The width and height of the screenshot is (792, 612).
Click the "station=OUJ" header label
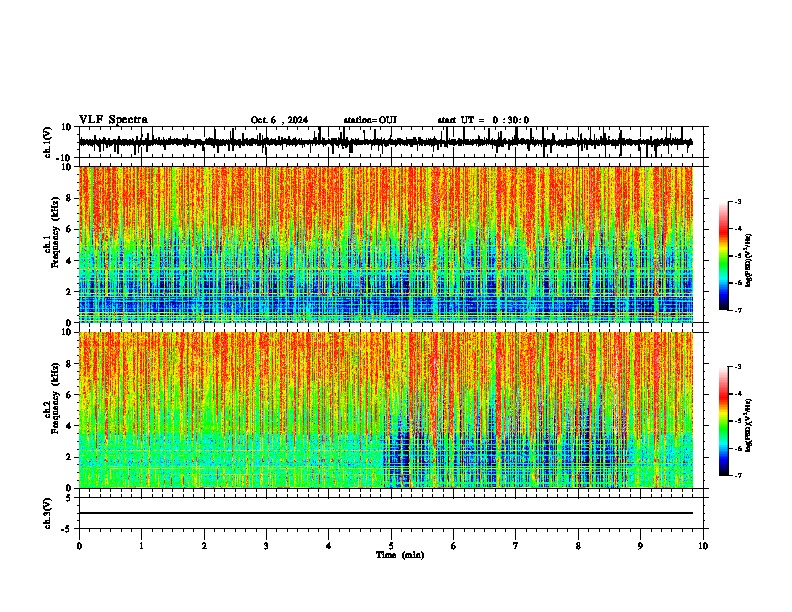pos(370,120)
